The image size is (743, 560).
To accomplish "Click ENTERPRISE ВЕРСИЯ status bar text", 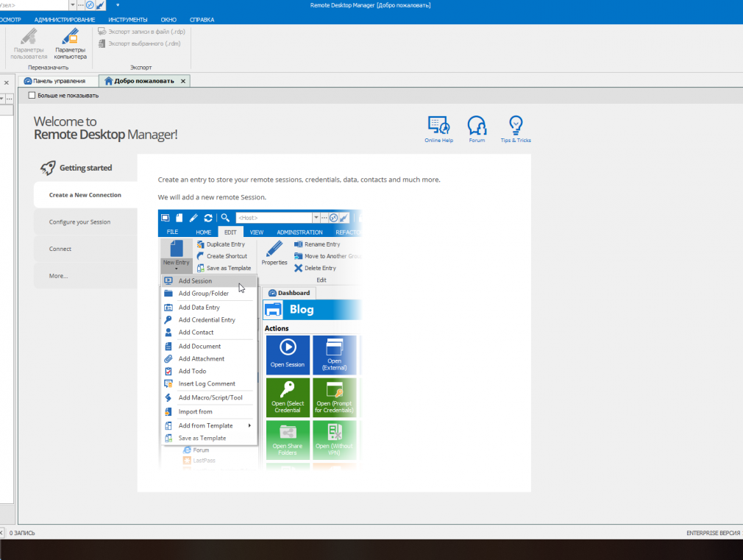I will [x=713, y=533].
